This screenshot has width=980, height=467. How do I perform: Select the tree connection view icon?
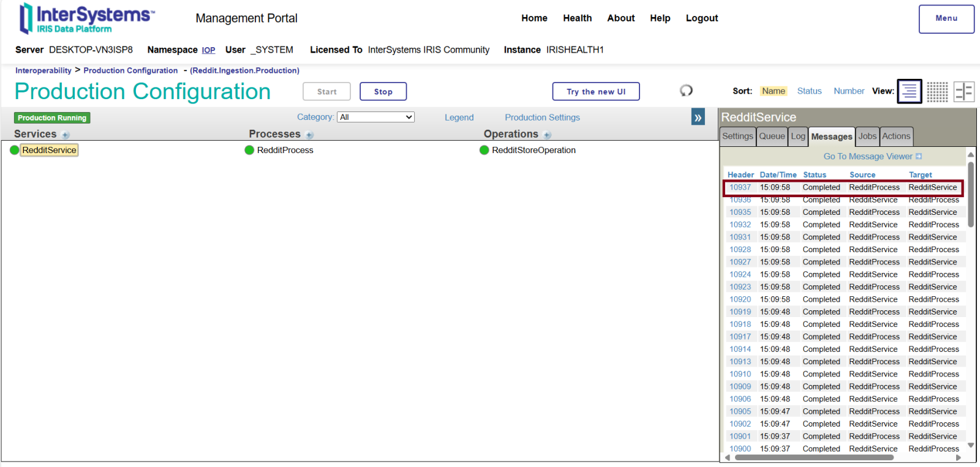963,92
